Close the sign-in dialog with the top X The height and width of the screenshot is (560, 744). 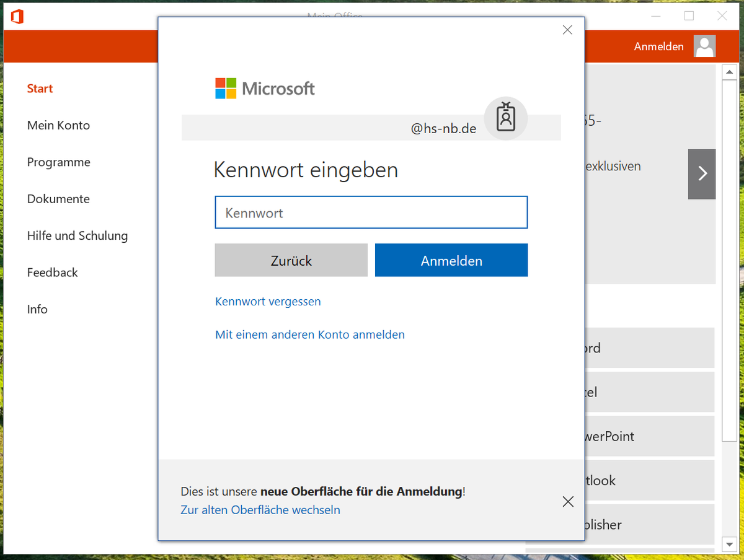(567, 30)
